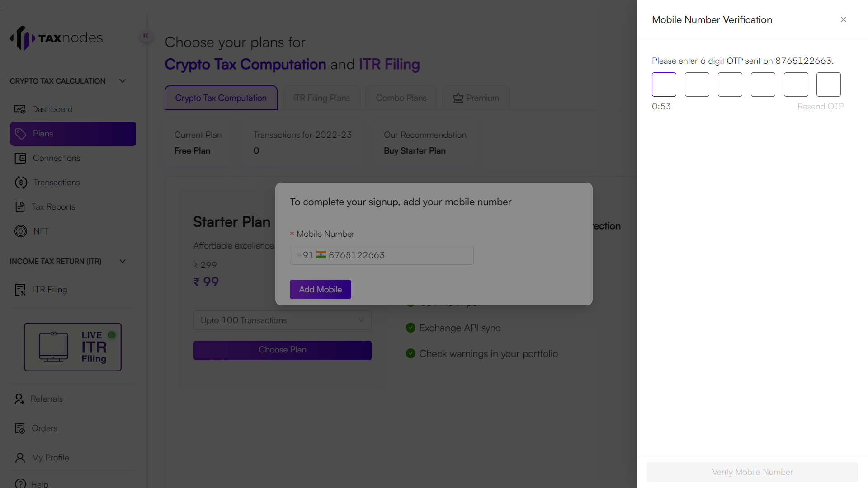Select the Plans tag icon
The image size is (868, 488).
click(x=20, y=134)
